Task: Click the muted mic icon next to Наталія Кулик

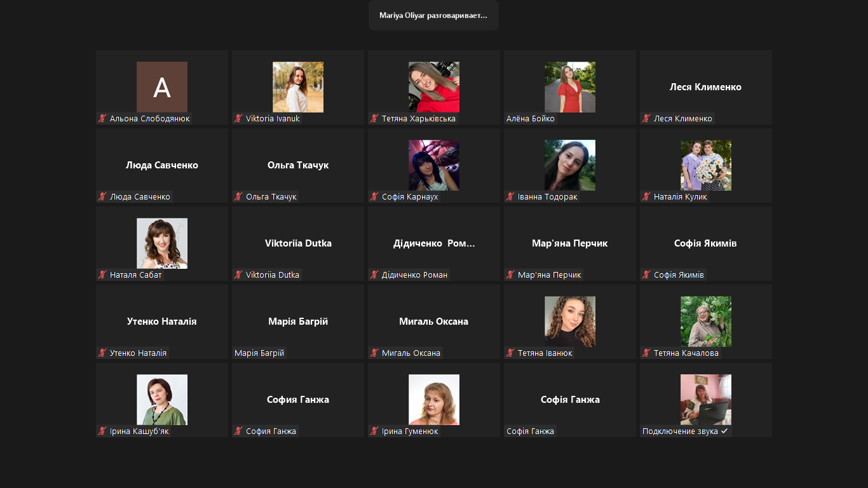Action: coord(646,197)
